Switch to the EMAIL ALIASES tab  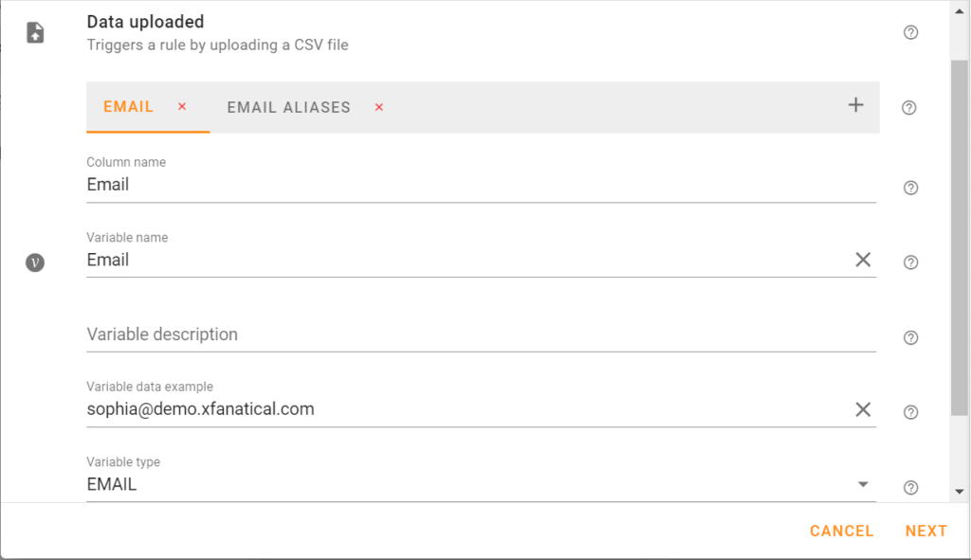tap(287, 107)
